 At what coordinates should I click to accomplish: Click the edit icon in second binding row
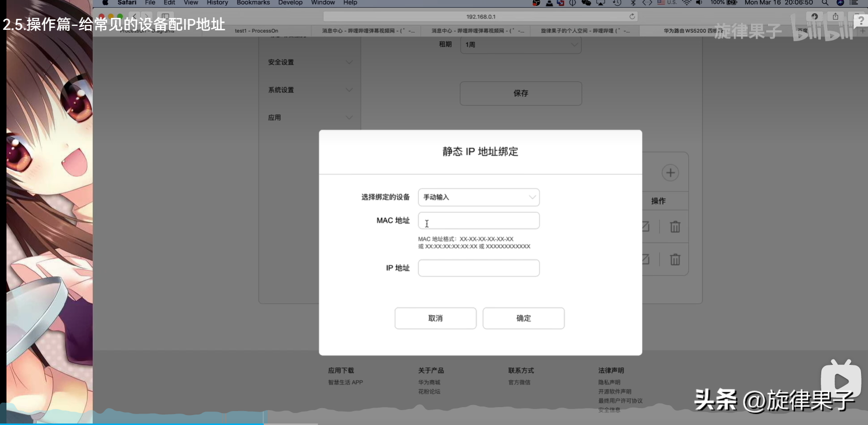pyautogui.click(x=645, y=259)
